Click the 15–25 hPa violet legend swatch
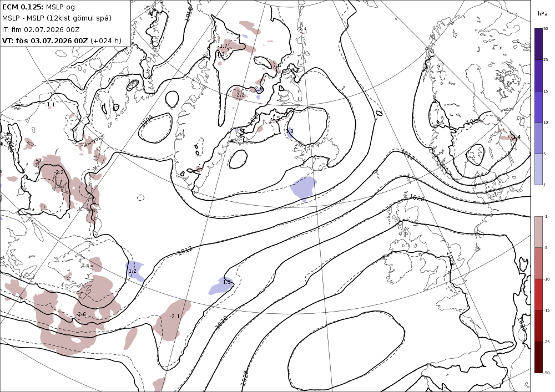555x392 pixels. (538, 75)
